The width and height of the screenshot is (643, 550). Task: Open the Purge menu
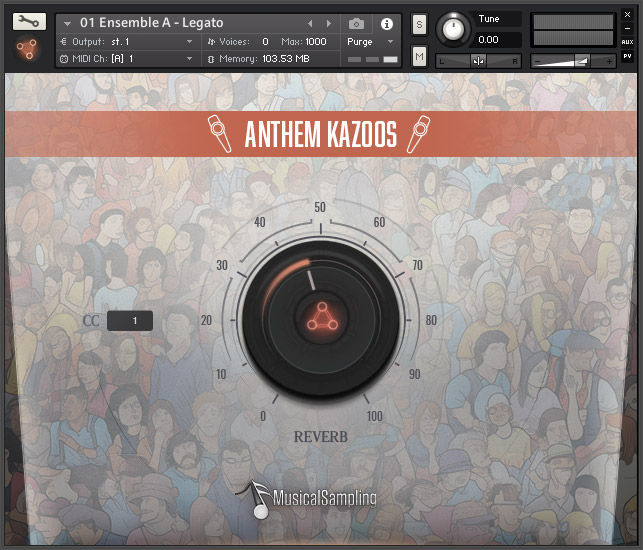click(370, 41)
